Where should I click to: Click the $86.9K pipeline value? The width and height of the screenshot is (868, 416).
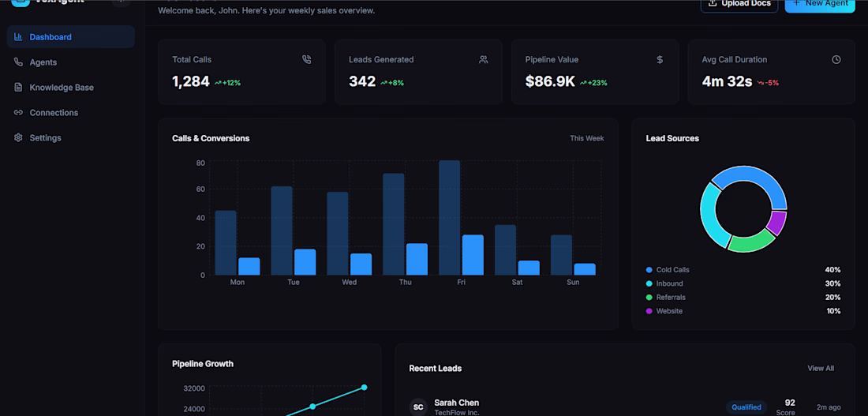point(550,82)
